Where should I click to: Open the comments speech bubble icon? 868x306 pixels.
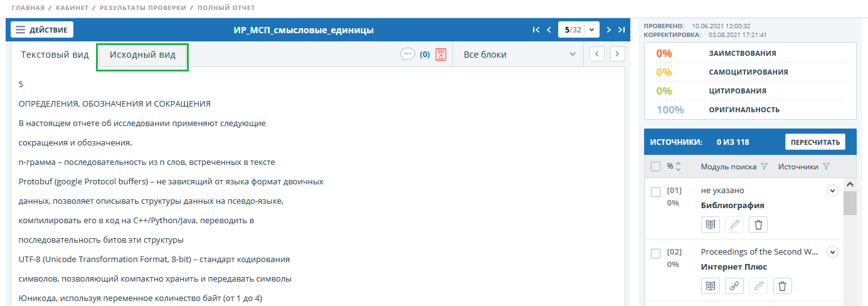(408, 55)
